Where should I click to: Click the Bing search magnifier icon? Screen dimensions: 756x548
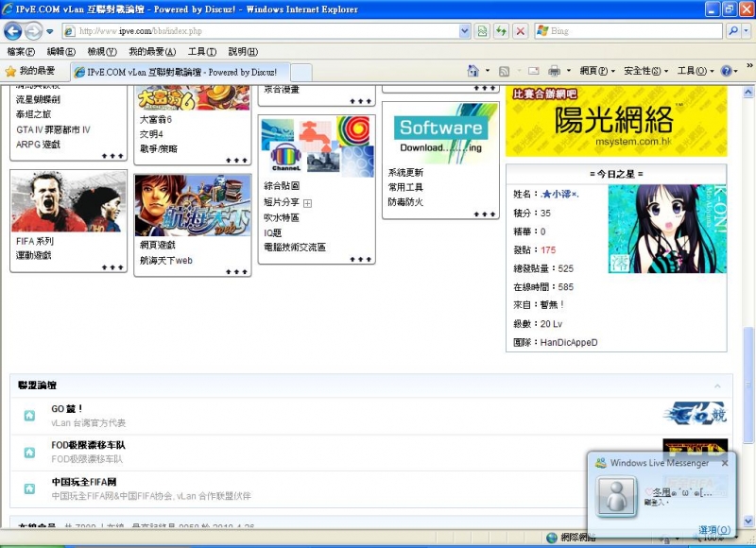tap(732, 30)
